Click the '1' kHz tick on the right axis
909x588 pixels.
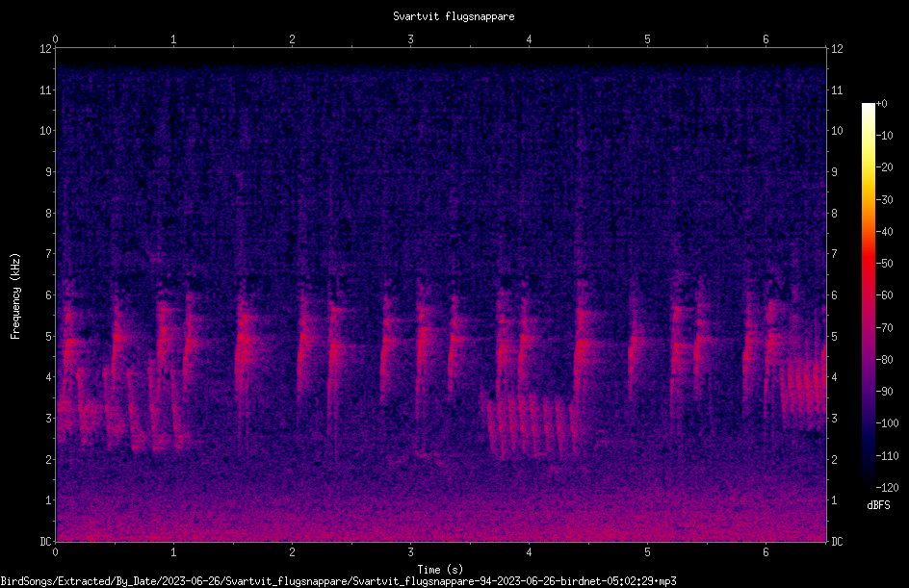pyautogui.click(x=834, y=500)
